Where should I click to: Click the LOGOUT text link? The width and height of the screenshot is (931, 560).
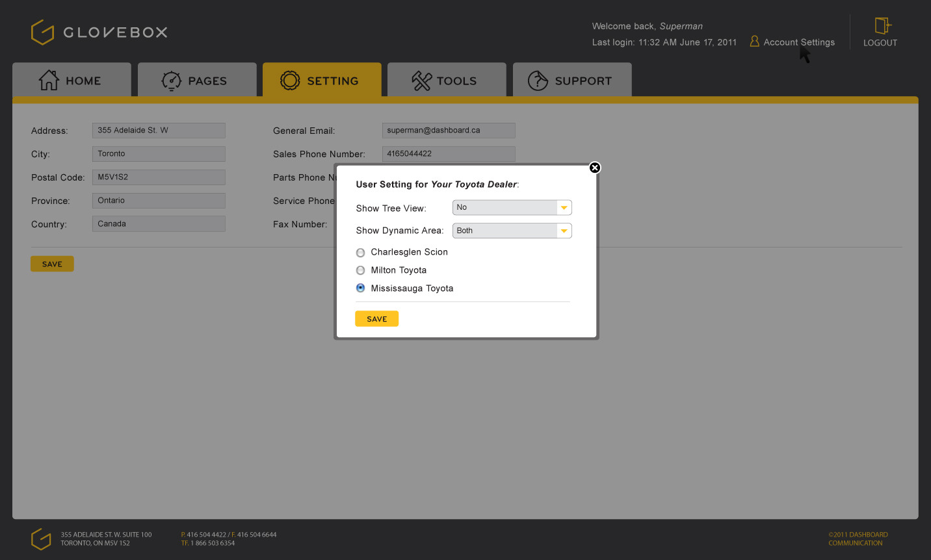(x=880, y=43)
